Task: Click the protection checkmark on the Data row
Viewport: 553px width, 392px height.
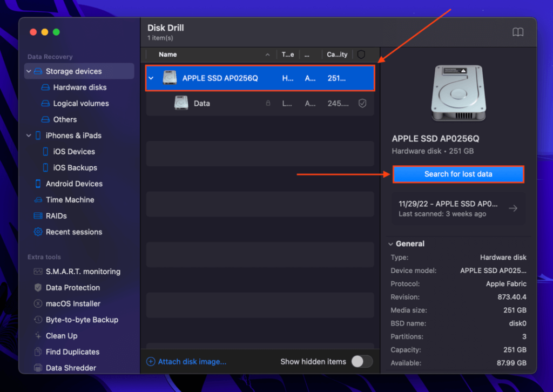Action: point(362,104)
